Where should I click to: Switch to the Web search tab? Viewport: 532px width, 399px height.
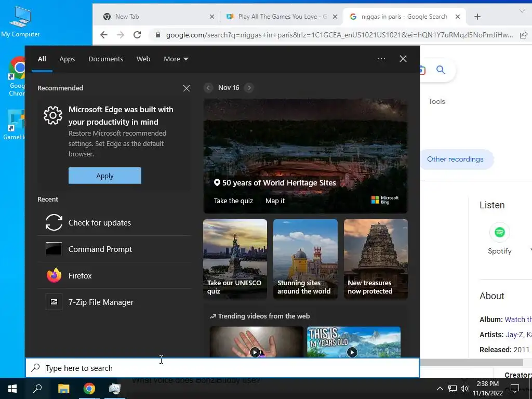(x=143, y=59)
